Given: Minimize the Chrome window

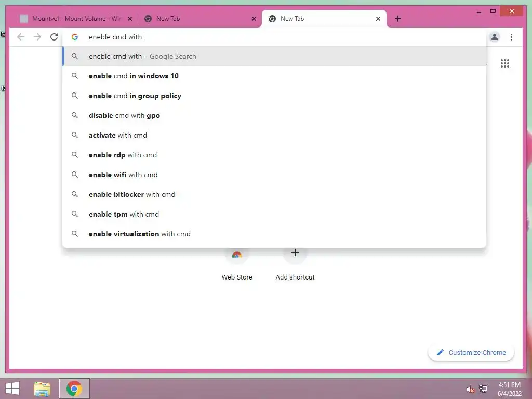Looking at the screenshot, I should click(478, 11).
